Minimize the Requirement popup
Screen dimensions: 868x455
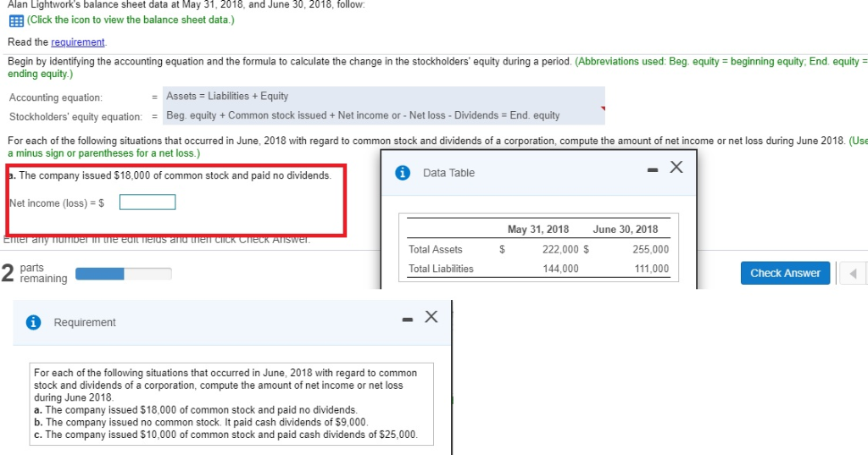(x=408, y=319)
